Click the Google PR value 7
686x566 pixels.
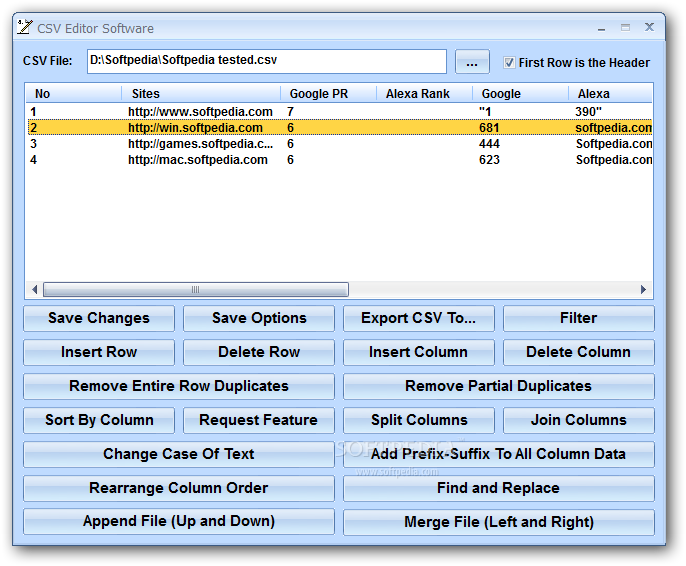pyautogui.click(x=290, y=112)
